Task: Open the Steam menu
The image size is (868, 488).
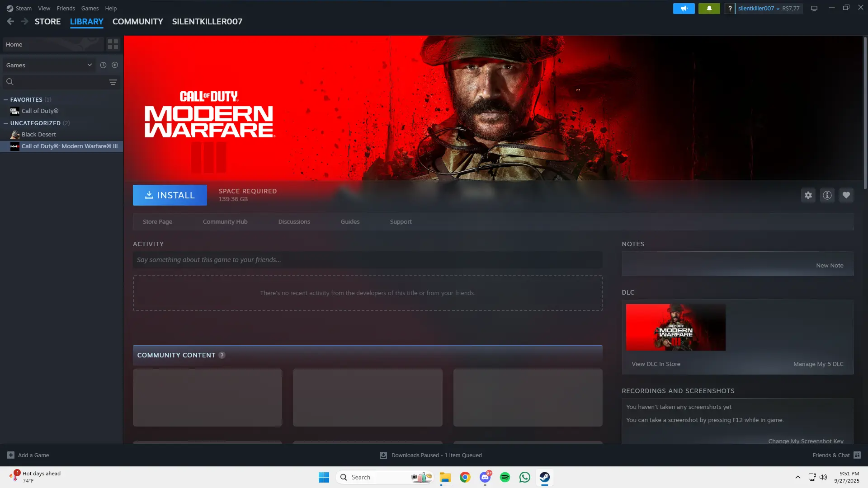Action: [x=19, y=8]
